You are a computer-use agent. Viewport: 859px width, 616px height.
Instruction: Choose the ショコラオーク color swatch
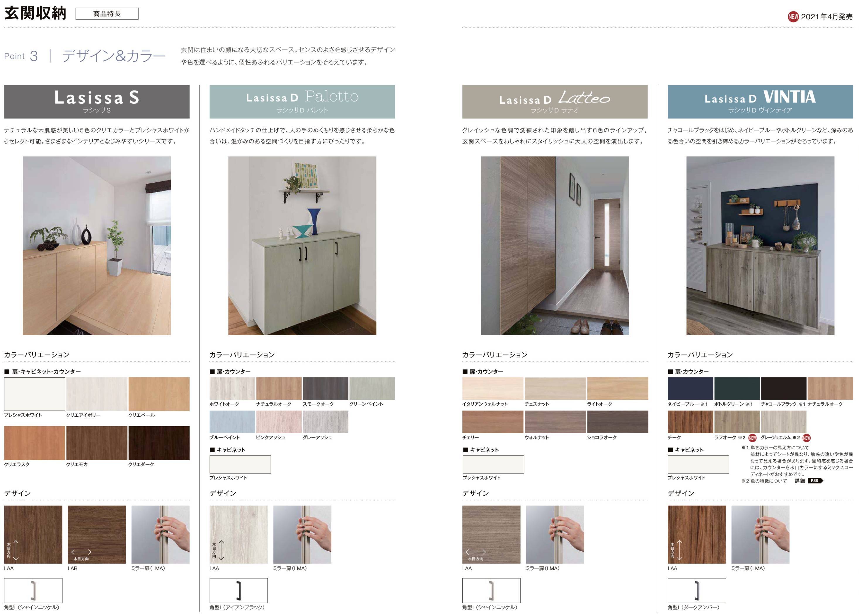coord(617,422)
